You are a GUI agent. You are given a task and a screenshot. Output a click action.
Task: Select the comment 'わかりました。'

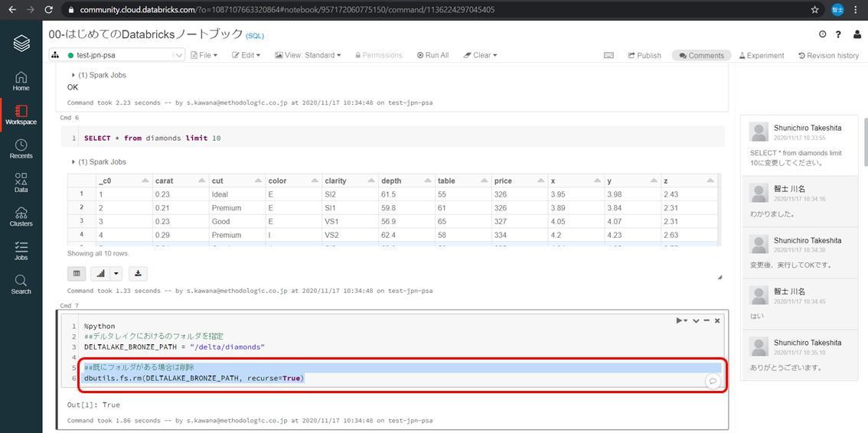[773, 213]
